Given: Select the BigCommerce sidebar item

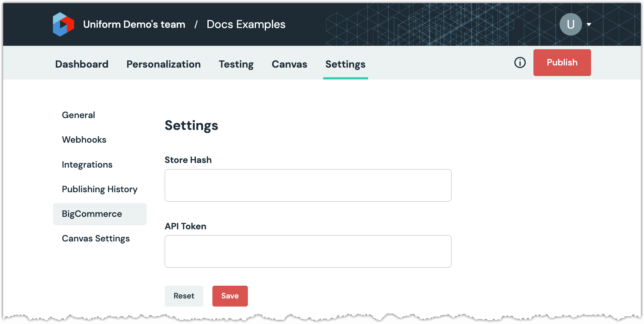Looking at the screenshot, I should pyautogui.click(x=100, y=214).
